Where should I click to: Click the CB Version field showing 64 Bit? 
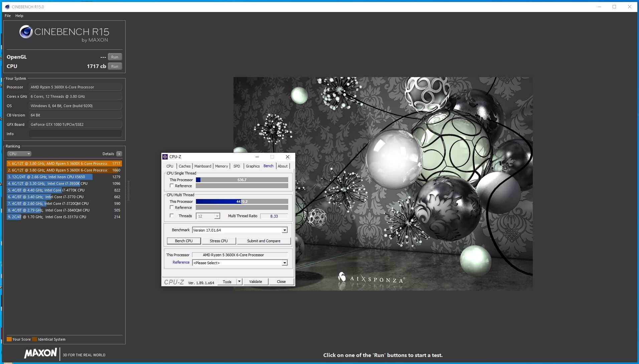(75, 115)
